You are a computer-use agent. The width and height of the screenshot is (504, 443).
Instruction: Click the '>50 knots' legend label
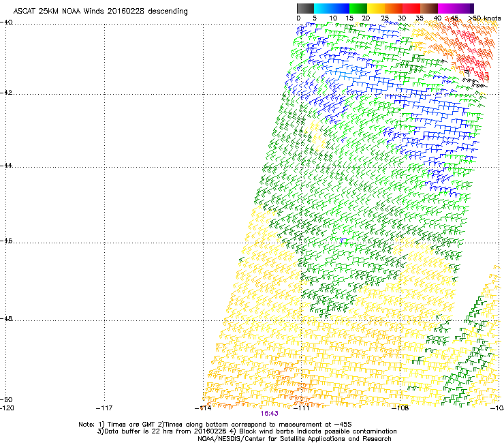[485, 18]
